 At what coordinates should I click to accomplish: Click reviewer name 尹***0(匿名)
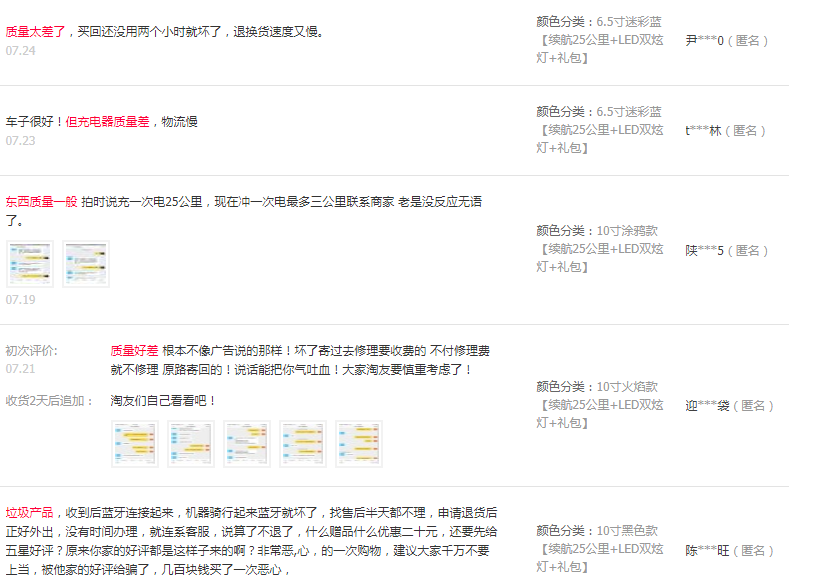coord(727,41)
